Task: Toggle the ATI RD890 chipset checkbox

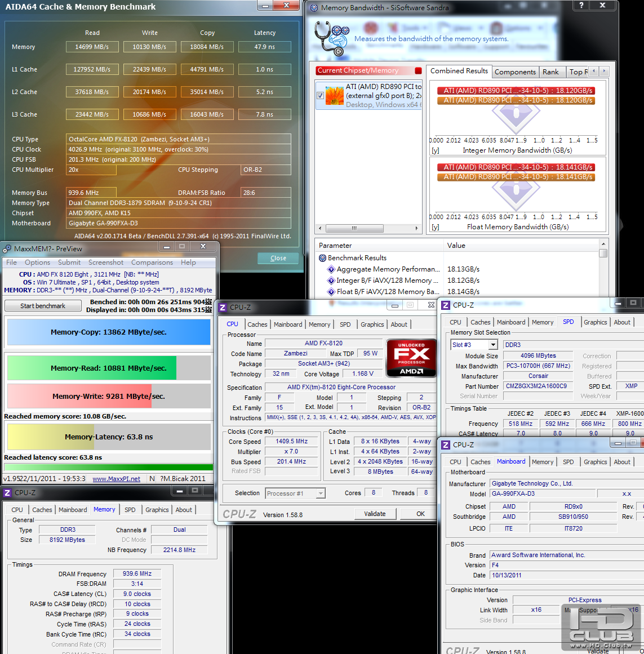Action: pos(320,95)
